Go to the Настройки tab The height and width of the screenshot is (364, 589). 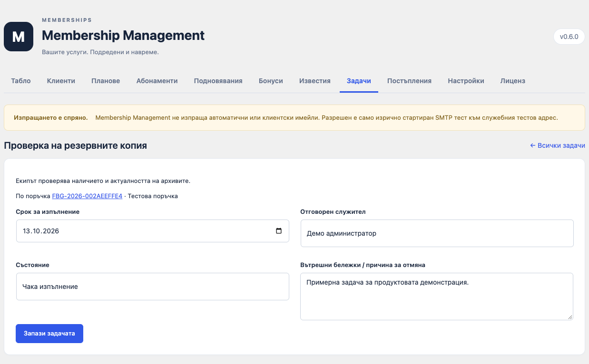466,81
